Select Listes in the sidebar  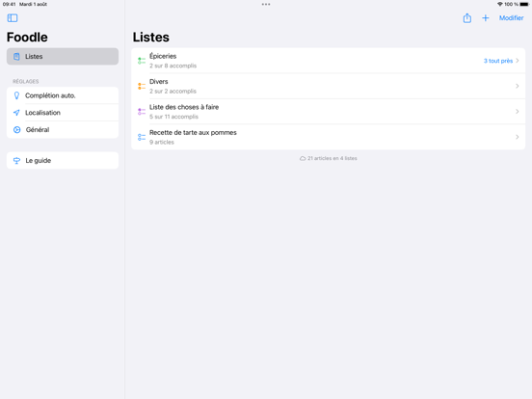63,56
